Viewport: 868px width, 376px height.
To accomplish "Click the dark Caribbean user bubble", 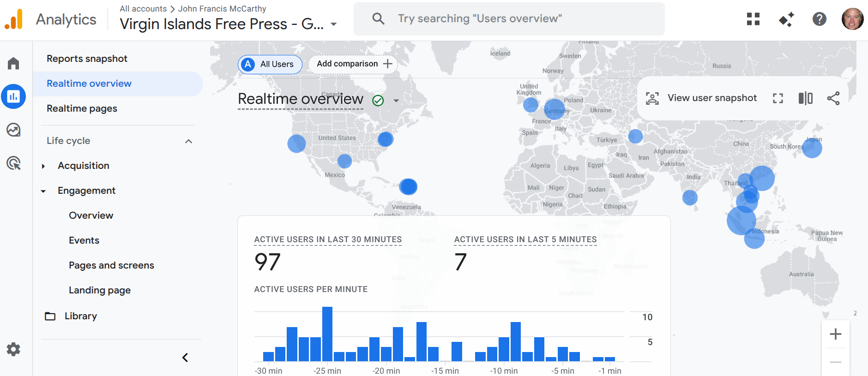I will click(408, 187).
